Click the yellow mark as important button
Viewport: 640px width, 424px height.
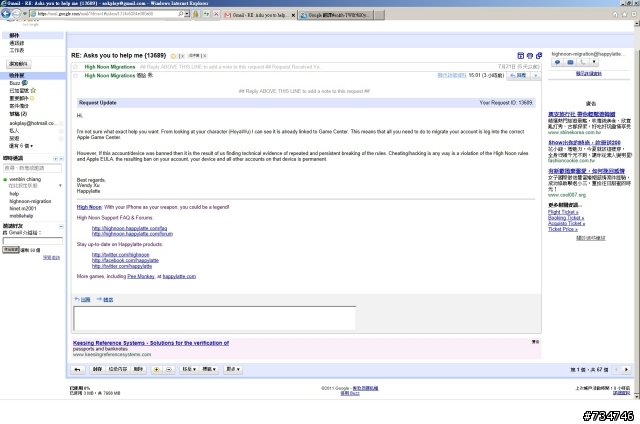pos(156,369)
